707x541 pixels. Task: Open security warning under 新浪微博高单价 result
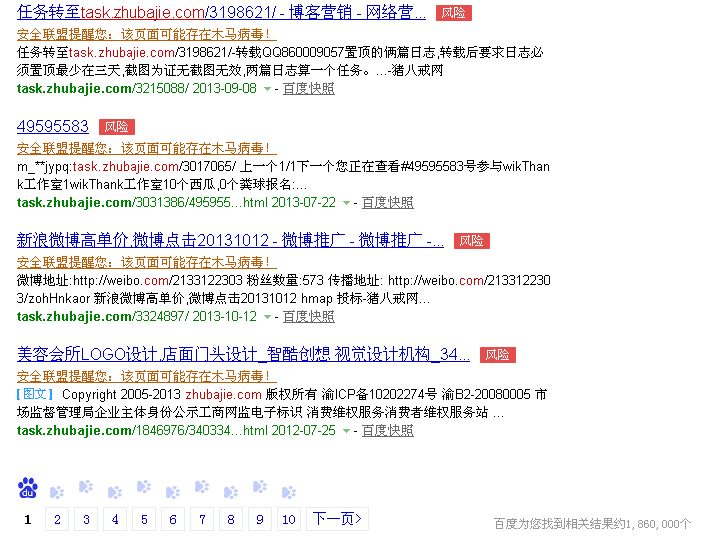pyautogui.click(x=147, y=262)
